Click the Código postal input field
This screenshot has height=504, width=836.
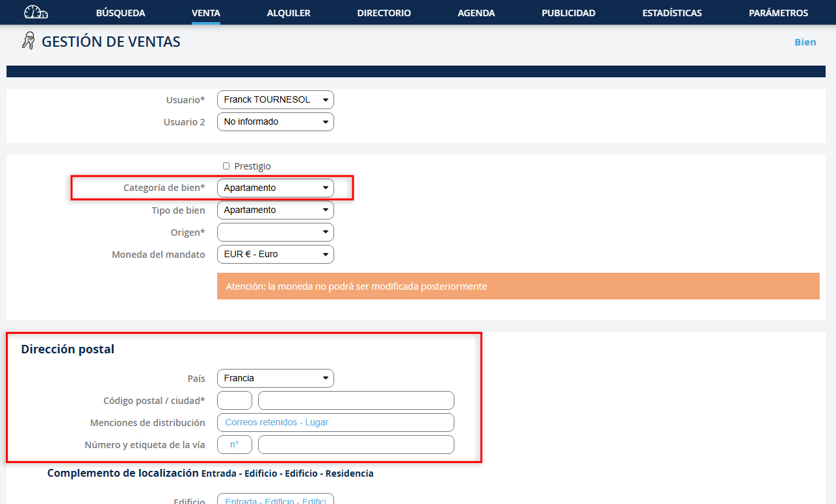(x=234, y=400)
